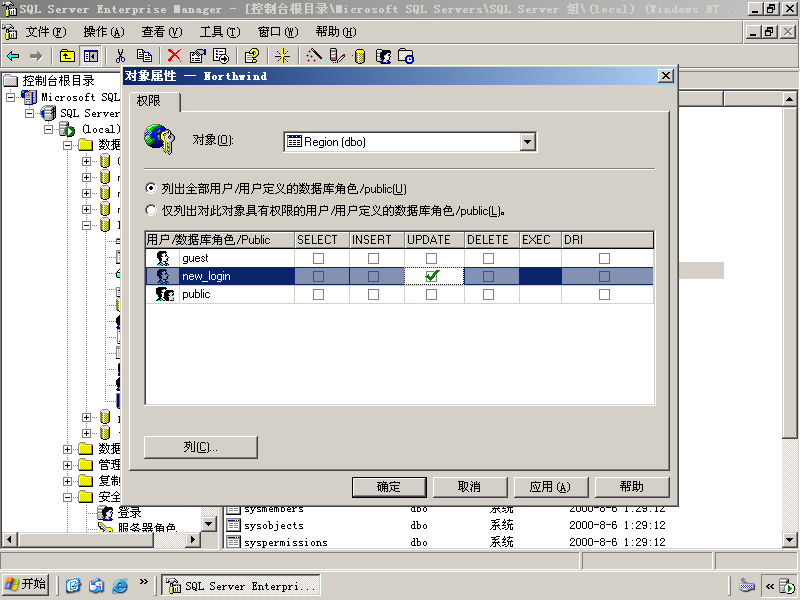Click the new_login user icon in grid
Image resolution: width=800 pixels, height=600 pixels.
(x=163, y=276)
